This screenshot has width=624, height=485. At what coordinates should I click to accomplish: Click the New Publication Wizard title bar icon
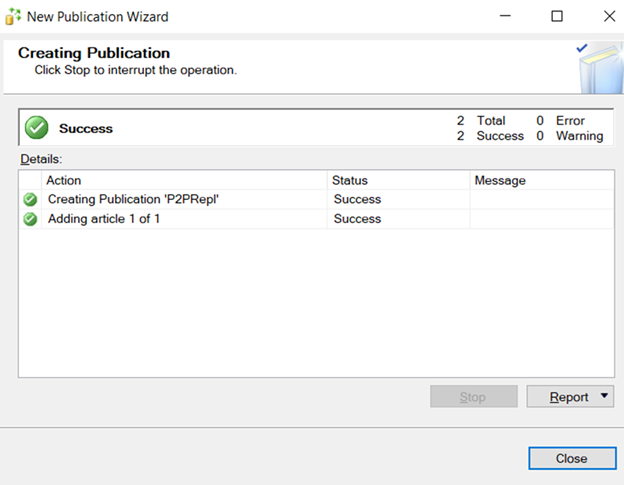tap(13, 16)
